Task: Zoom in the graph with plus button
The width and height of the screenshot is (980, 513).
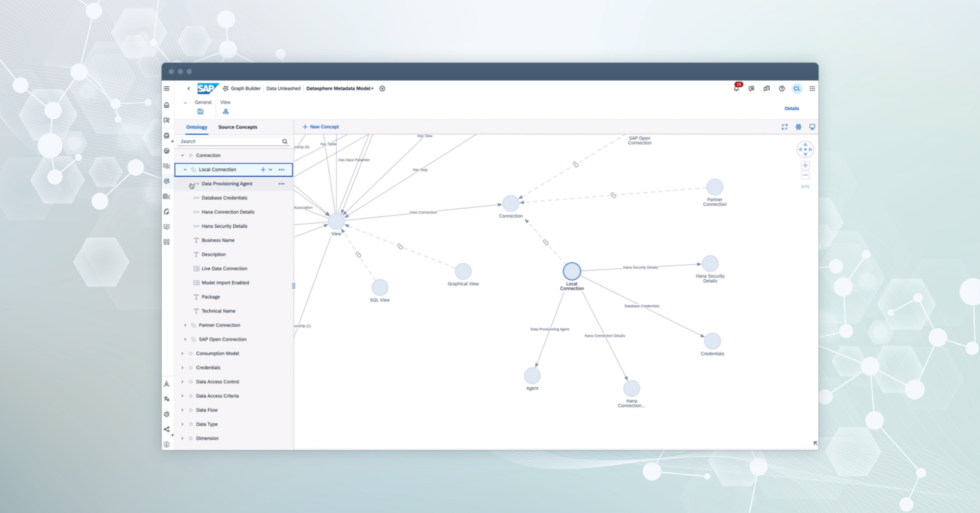Action: (805, 165)
